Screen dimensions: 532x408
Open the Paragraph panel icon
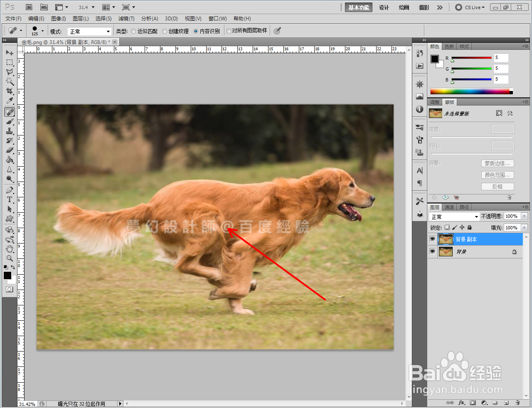tap(420, 183)
